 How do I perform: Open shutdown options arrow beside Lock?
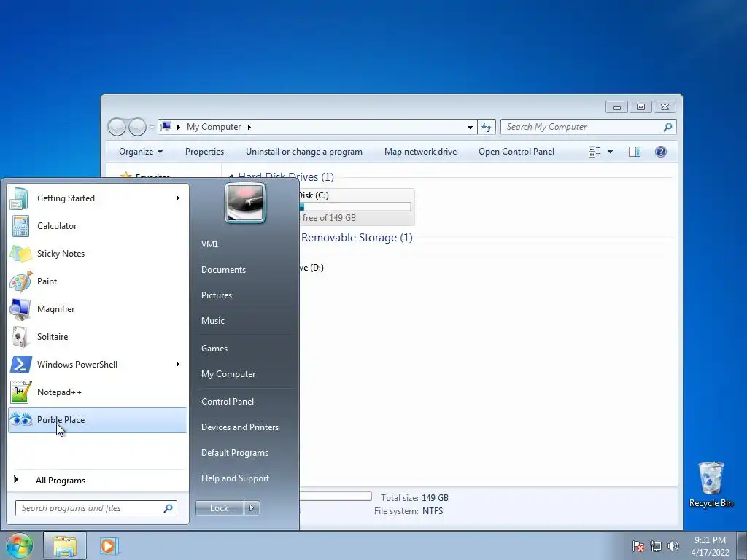tap(252, 508)
